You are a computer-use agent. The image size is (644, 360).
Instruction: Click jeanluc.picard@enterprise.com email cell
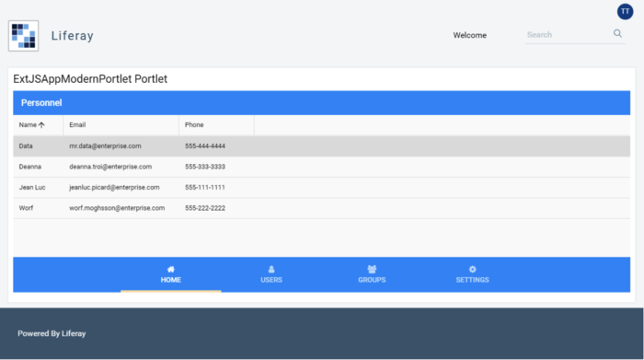(114, 188)
